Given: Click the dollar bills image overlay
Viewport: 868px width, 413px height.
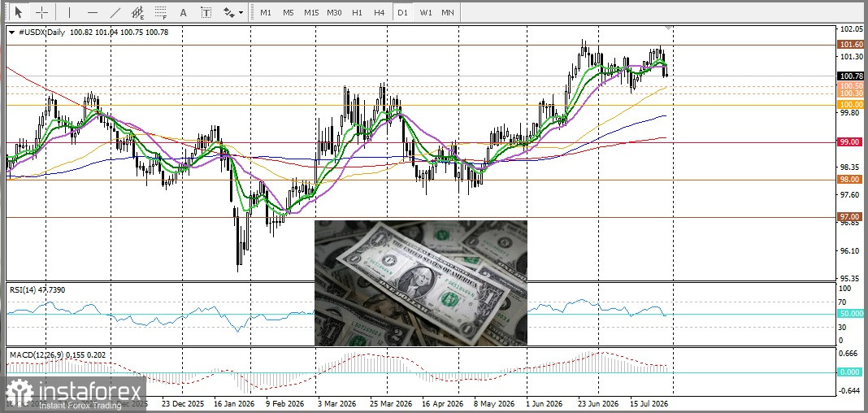Looking at the screenshot, I should click(x=421, y=283).
